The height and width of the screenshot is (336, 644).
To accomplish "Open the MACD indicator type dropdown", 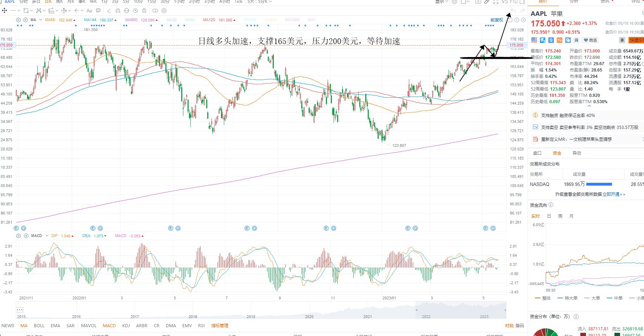I will (x=46, y=236).
